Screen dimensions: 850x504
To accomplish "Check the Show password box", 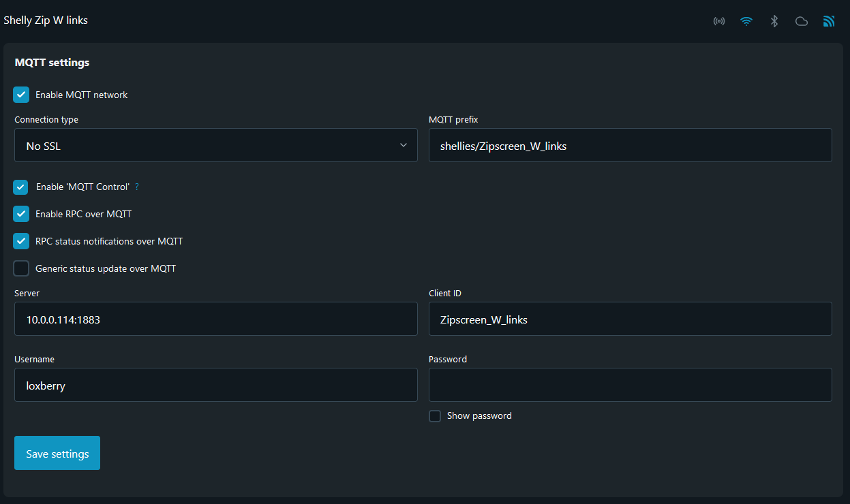I will click(x=435, y=415).
